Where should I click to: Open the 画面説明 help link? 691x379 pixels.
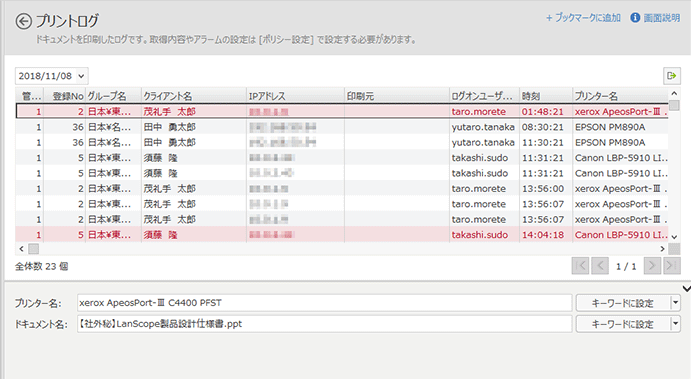tap(662, 18)
